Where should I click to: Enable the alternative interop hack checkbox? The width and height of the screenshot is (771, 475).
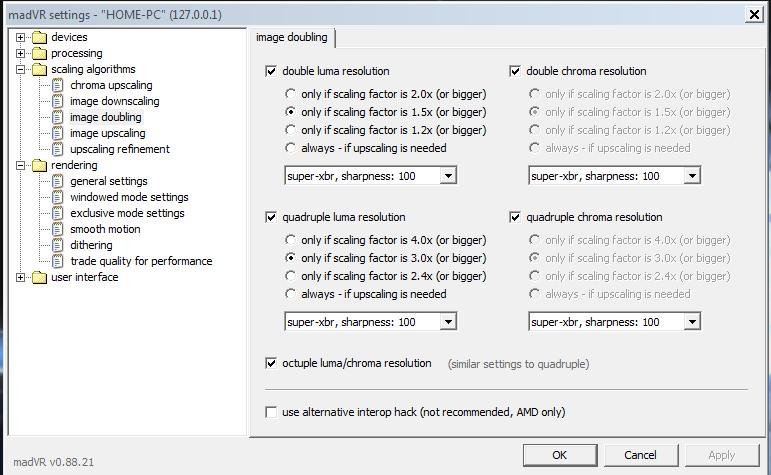[271, 412]
